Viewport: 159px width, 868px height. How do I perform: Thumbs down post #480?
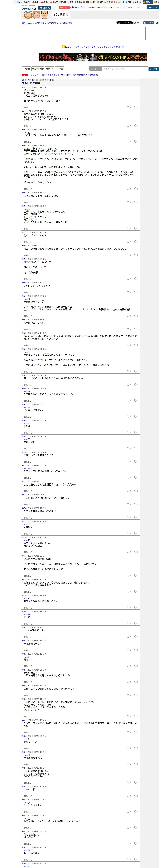pyautogui.click(x=135, y=623)
